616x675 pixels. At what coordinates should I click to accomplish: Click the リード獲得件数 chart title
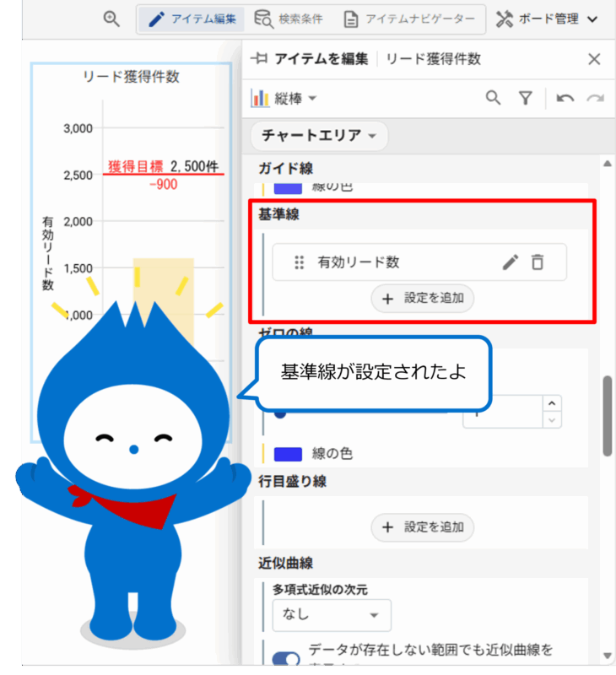point(131,77)
